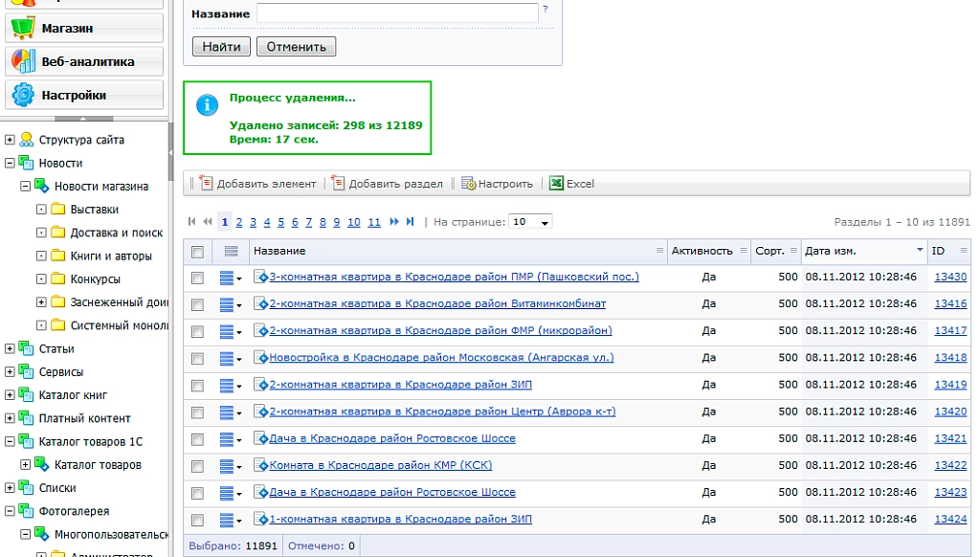Click the deletion process info icon
Viewport: 980px width, 557px height.
click(x=207, y=105)
